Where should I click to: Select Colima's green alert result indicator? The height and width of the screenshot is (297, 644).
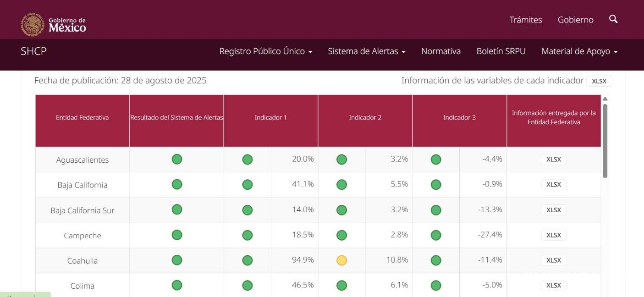tap(177, 285)
